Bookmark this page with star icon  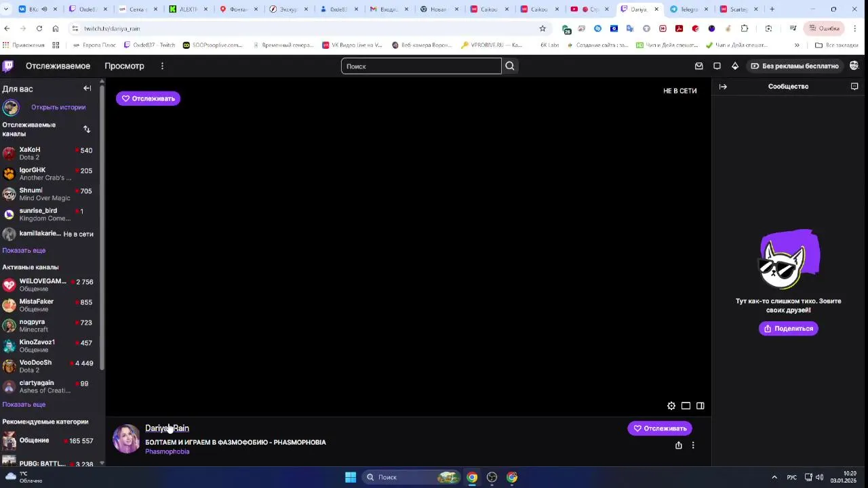(x=542, y=28)
